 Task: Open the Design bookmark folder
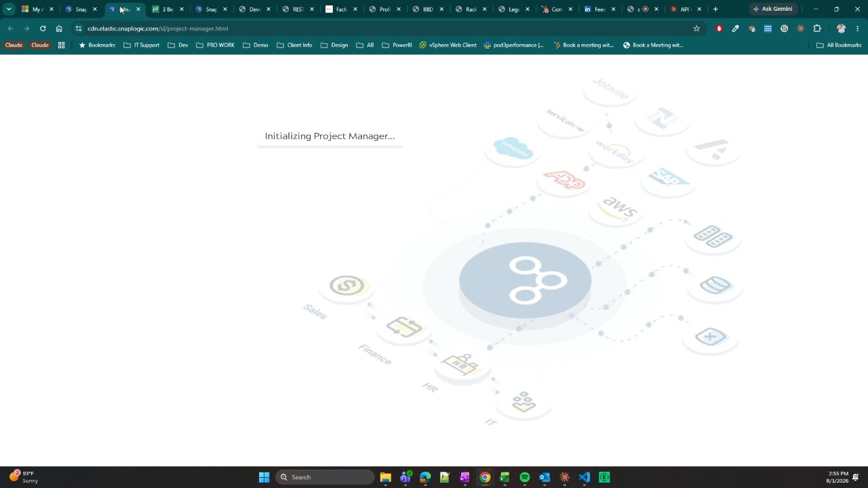334,45
